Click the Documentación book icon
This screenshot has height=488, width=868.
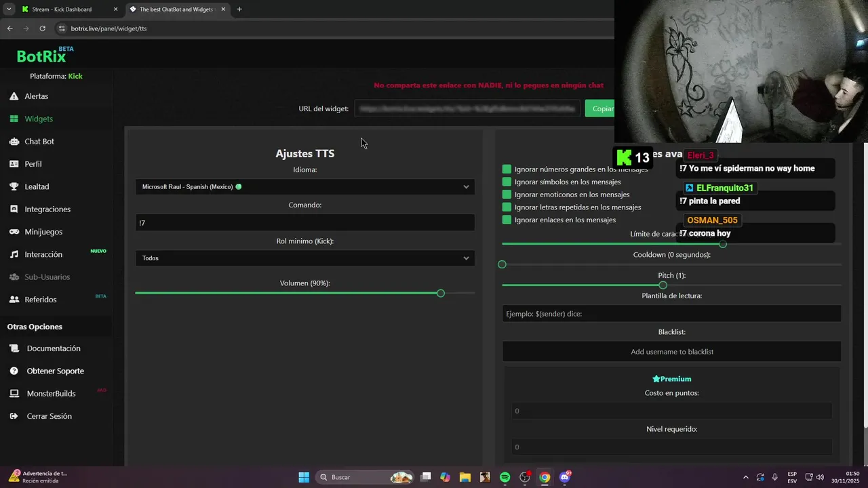click(x=14, y=348)
